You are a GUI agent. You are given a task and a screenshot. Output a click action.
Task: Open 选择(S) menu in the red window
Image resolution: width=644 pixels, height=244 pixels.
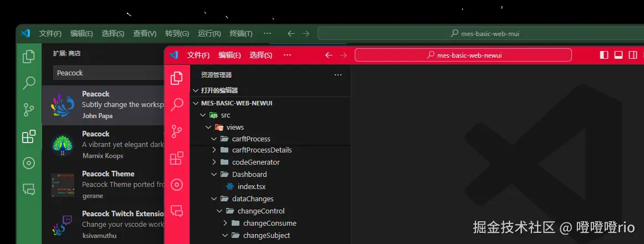coord(261,55)
